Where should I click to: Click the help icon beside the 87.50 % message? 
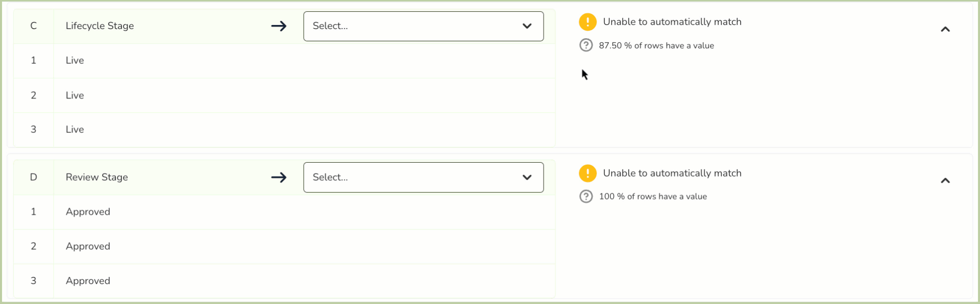point(585,45)
